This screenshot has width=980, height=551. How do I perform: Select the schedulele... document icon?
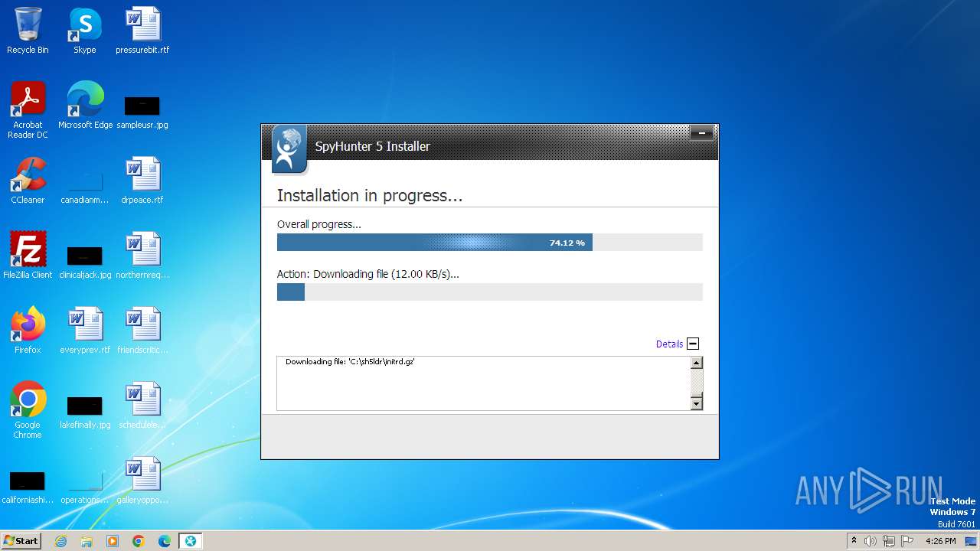pos(142,406)
